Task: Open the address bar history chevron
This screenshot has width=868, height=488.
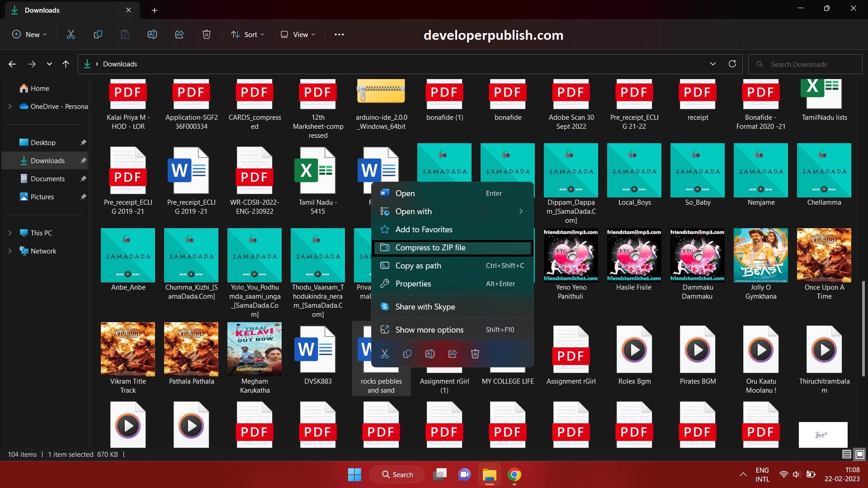Action: (x=712, y=64)
